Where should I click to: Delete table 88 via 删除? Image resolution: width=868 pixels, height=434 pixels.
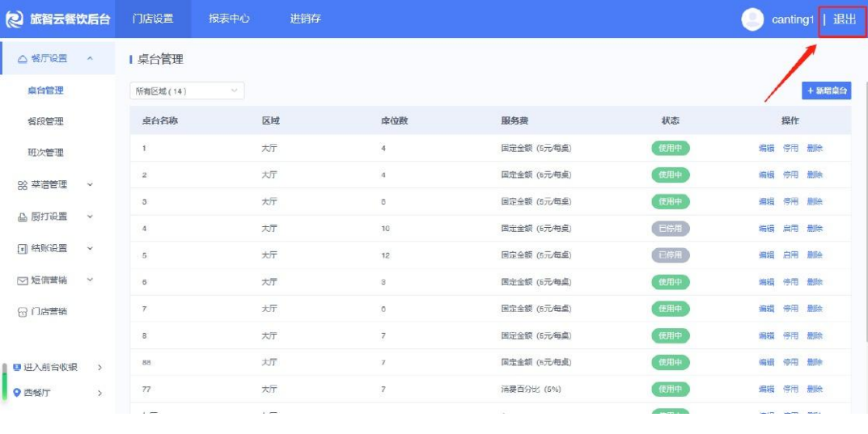point(815,362)
